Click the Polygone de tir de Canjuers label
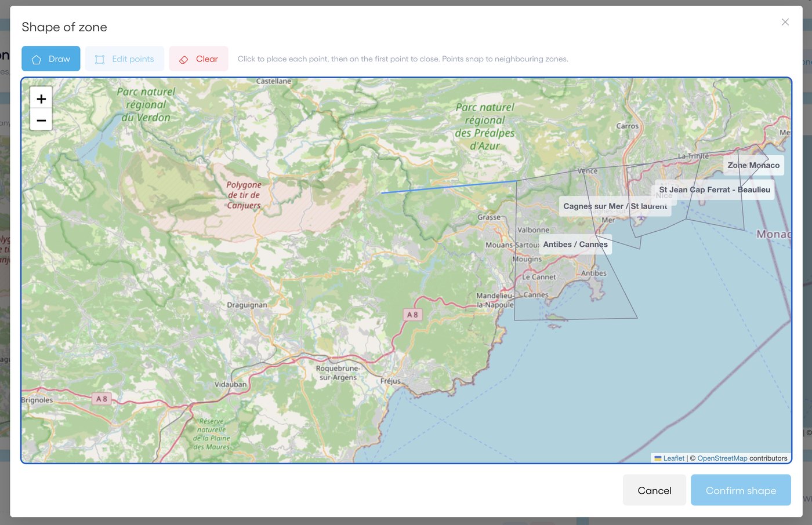This screenshot has width=812, height=525. 244,195
